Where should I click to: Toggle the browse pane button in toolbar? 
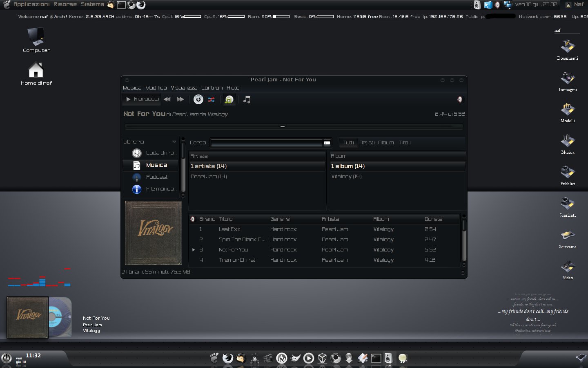229,99
